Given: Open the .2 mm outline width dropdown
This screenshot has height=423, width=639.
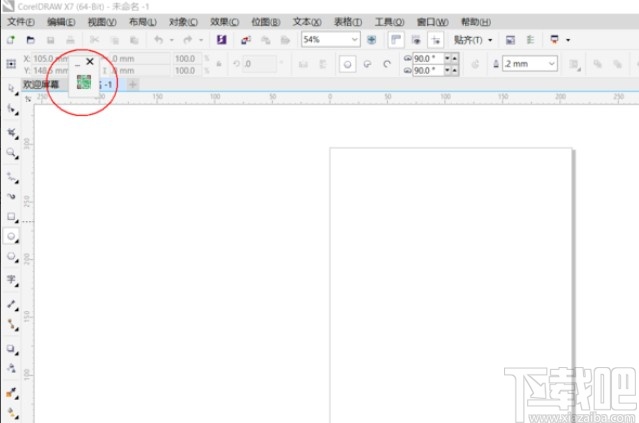Looking at the screenshot, I should click(551, 64).
